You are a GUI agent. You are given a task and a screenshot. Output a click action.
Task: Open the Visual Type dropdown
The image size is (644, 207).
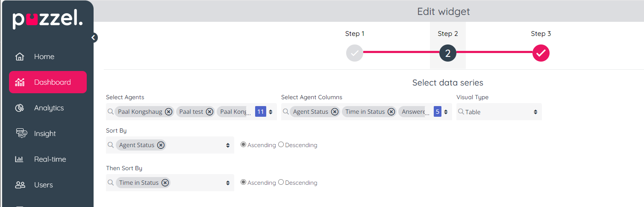point(499,112)
